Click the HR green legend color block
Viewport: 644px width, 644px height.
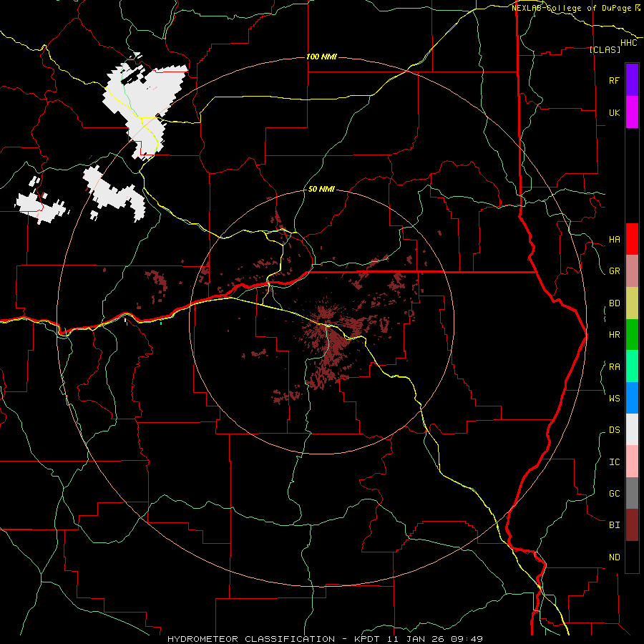(632, 335)
